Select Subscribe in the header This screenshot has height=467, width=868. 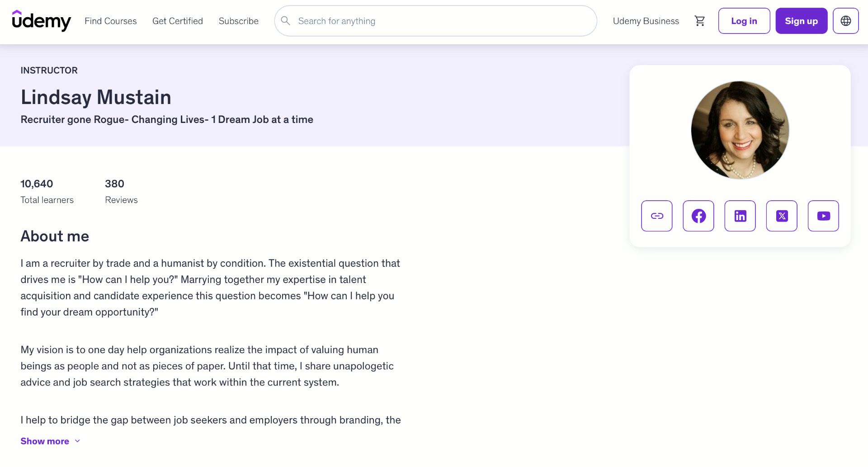pyautogui.click(x=239, y=21)
